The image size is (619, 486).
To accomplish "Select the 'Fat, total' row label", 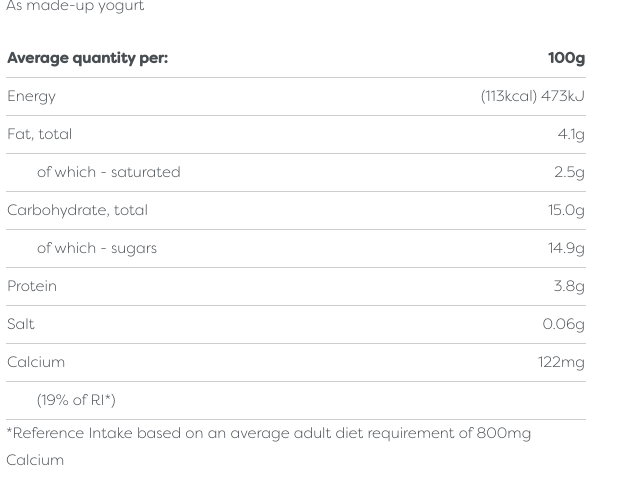I will coord(39,134).
